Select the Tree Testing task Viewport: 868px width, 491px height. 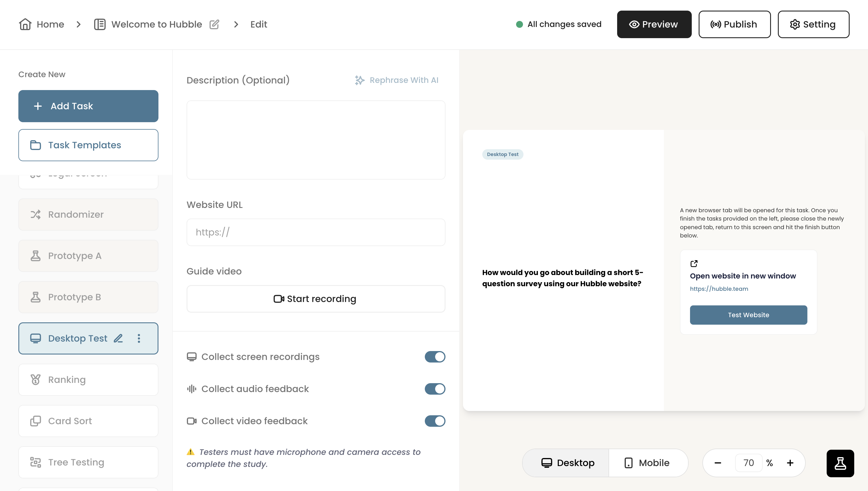88,462
